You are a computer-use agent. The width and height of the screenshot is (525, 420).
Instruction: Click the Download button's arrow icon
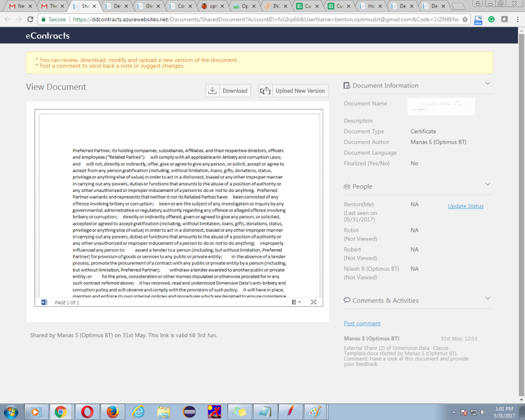(x=212, y=90)
